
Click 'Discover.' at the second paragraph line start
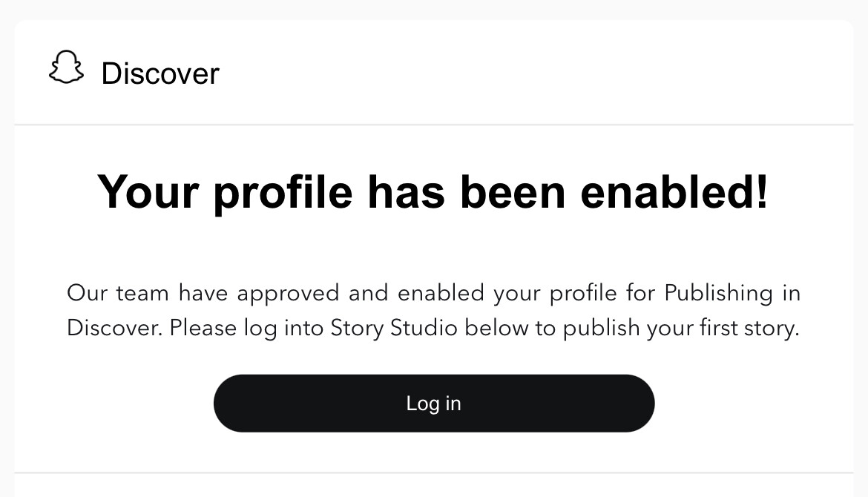click(x=114, y=328)
